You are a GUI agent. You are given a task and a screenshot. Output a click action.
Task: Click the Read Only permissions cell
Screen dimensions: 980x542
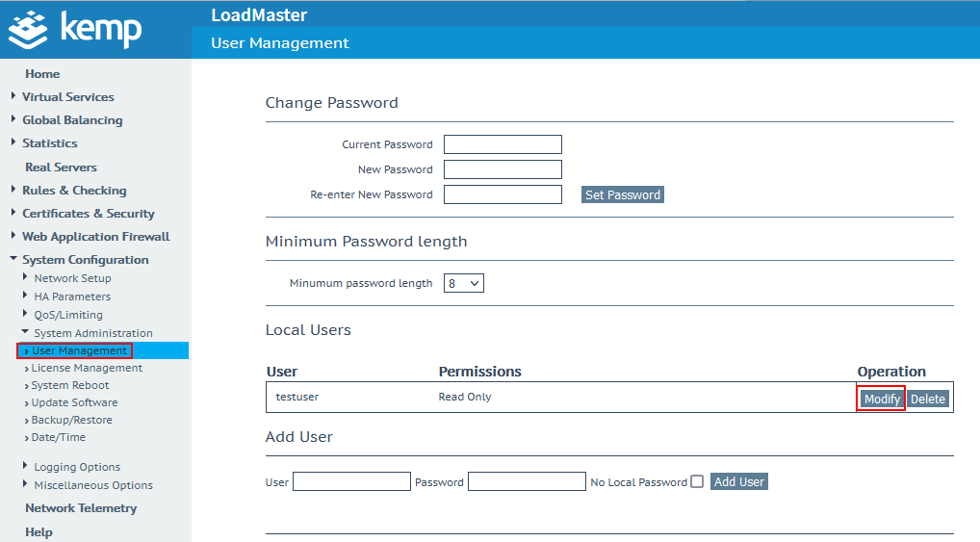464,397
